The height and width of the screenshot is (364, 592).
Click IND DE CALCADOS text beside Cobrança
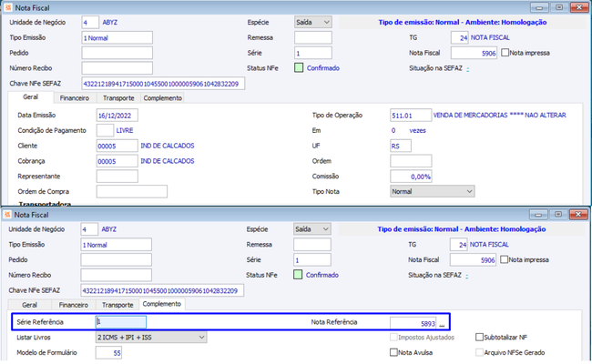tap(168, 161)
